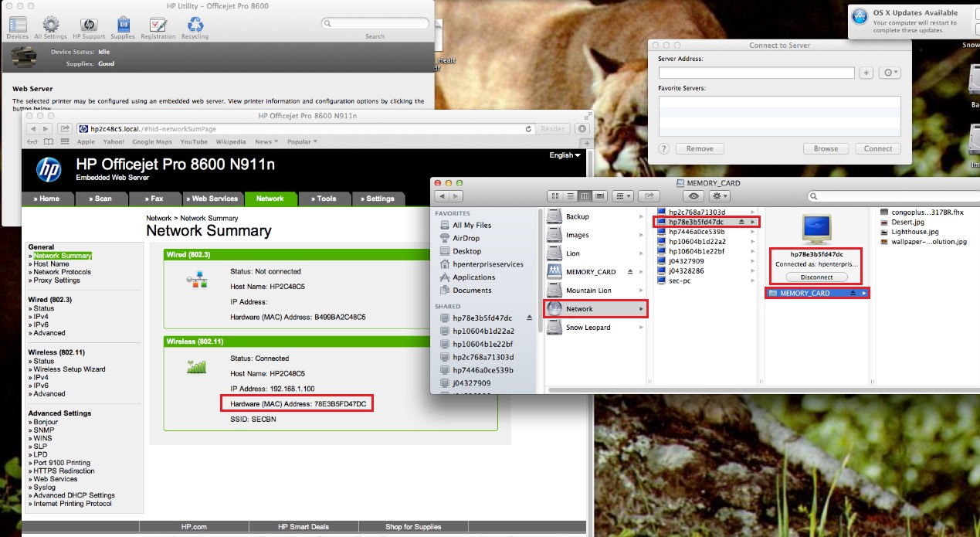Open Quick Look with the eye icon
This screenshot has width=980, height=537.
pos(694,195)
